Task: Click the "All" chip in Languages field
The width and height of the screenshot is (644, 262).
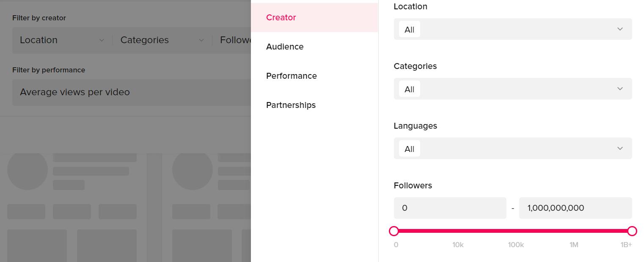Action: click(x=409, y=149)
